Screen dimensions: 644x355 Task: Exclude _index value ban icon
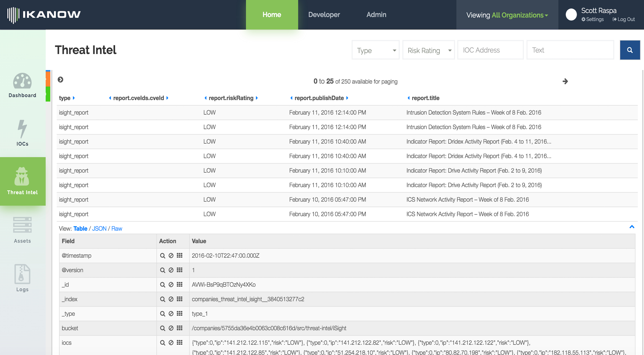point(171,299)
